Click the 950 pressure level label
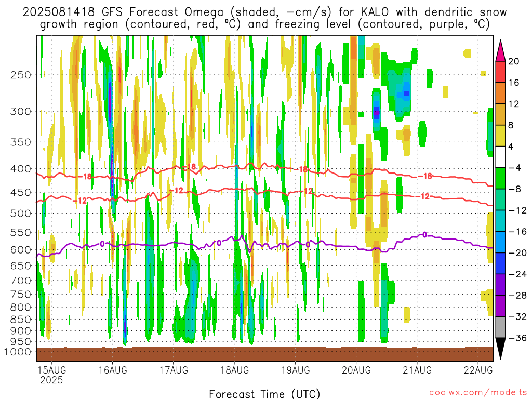 [x=21, y=342]
